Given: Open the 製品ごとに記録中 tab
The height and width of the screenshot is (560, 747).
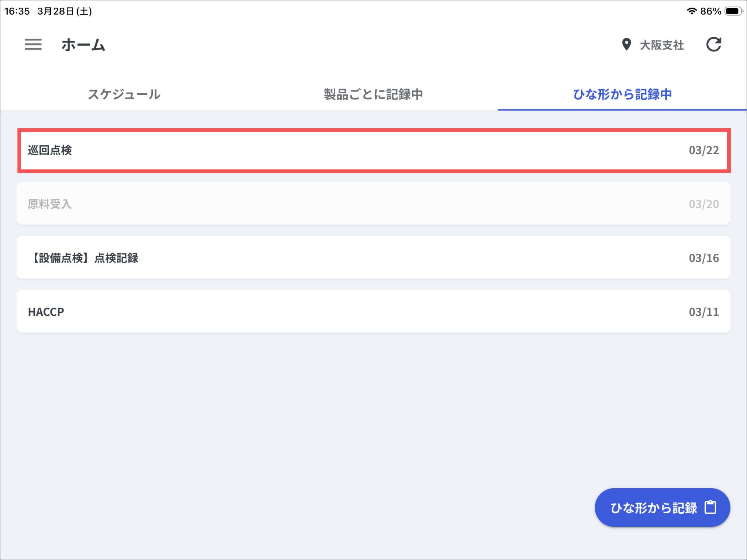Looking at the screenshot, I should [373, 94].
